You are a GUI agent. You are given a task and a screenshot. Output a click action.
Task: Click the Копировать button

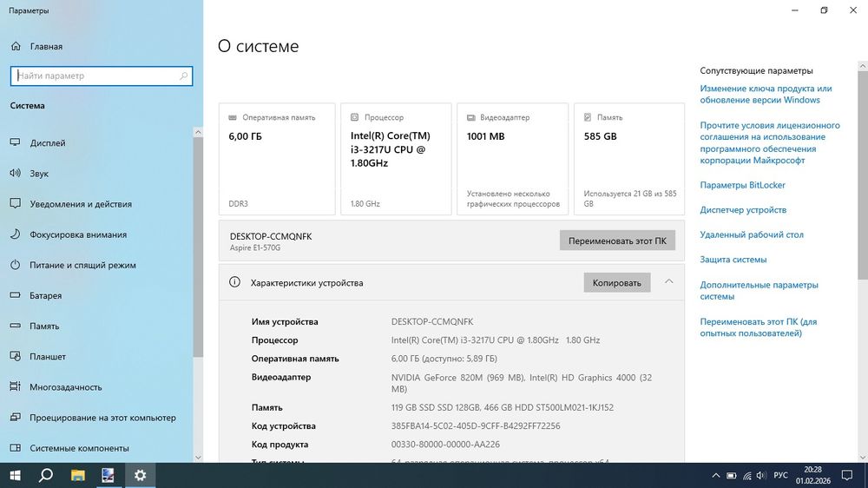click(616, 282)
